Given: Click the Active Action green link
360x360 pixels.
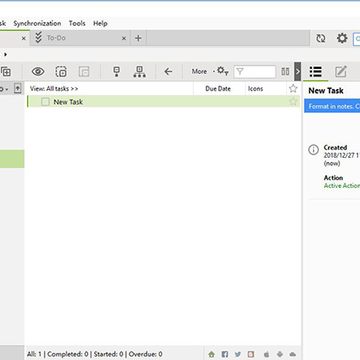Looking at the screenshot, I should (x=342, y=186).
